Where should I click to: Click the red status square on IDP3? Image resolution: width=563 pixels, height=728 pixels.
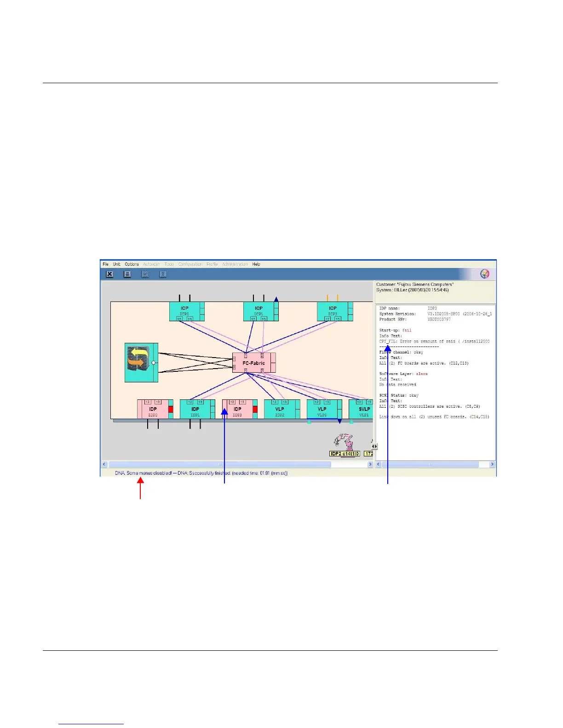click(x=255, y=409)
